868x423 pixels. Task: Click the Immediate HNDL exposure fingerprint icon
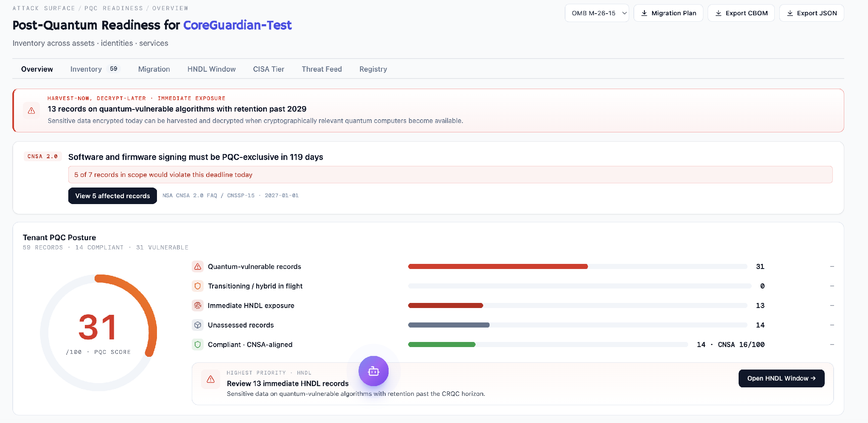pos(198,305)
